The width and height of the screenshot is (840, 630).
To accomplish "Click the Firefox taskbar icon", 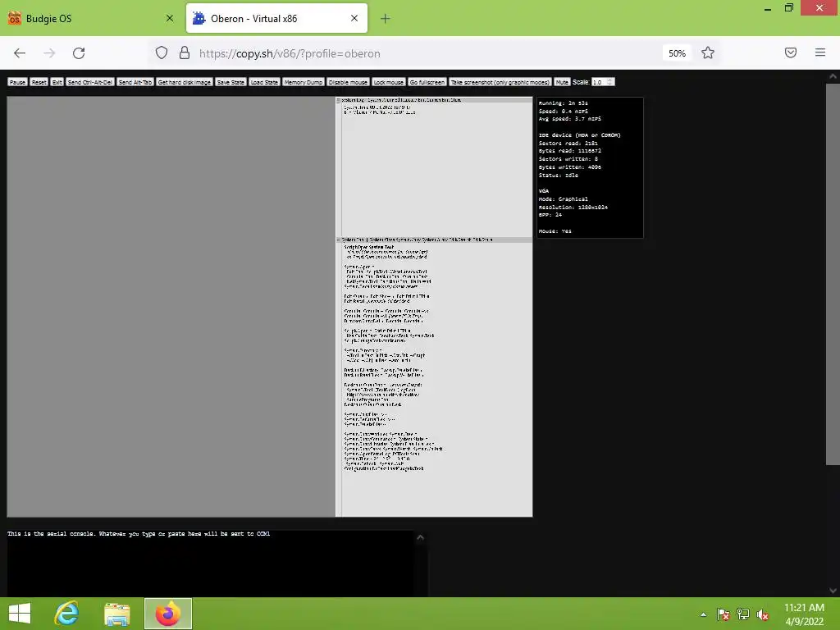I will coord(167,614).
